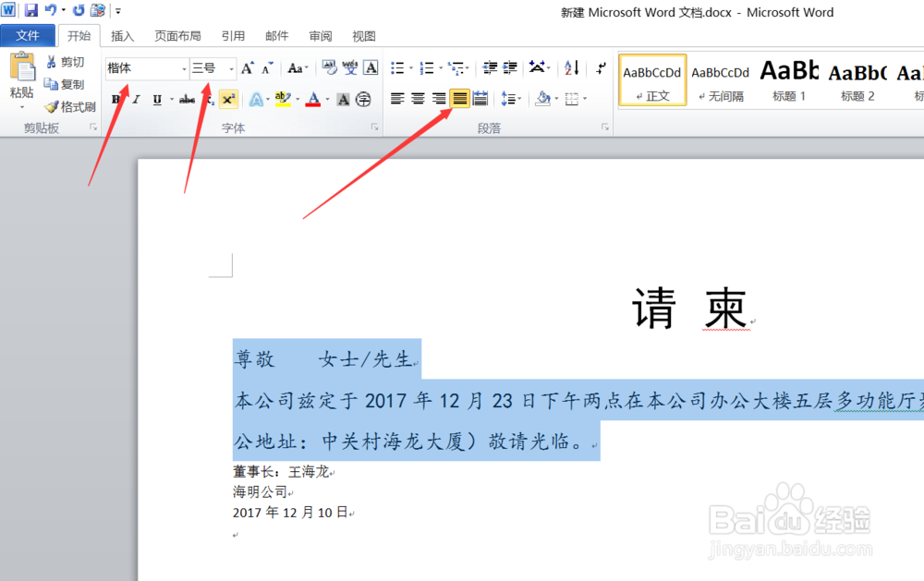
Task: Switch to the 插入 ribbon tab
Action: pos(123,36)
